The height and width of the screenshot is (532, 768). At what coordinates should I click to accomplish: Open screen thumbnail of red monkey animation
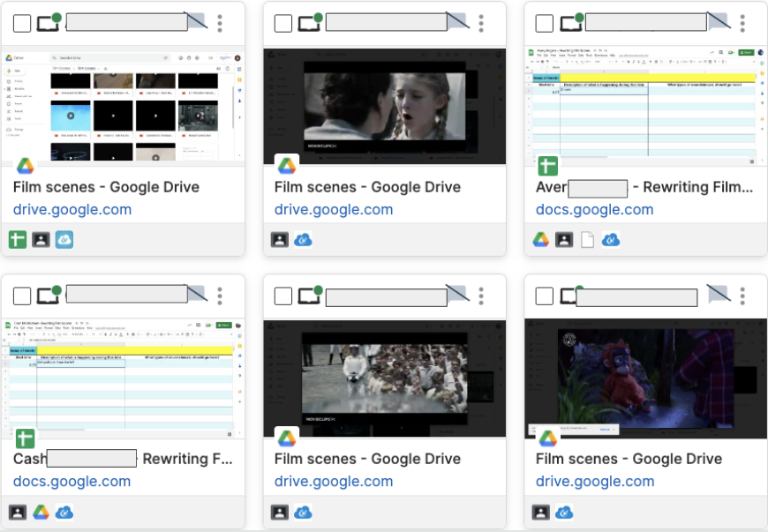(x=645, y=378)
